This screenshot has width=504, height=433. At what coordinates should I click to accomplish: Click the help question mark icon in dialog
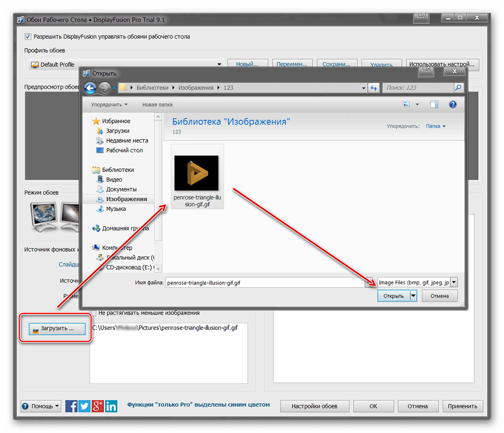pyautogui.click(x=453, y=105)
